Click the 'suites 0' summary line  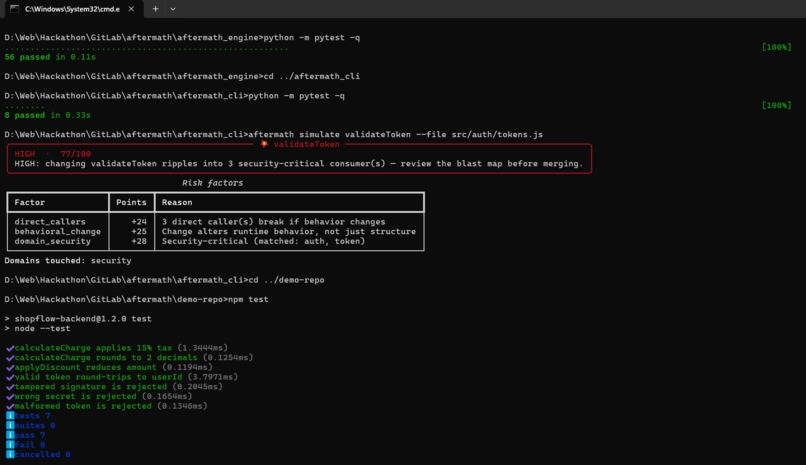31,425
